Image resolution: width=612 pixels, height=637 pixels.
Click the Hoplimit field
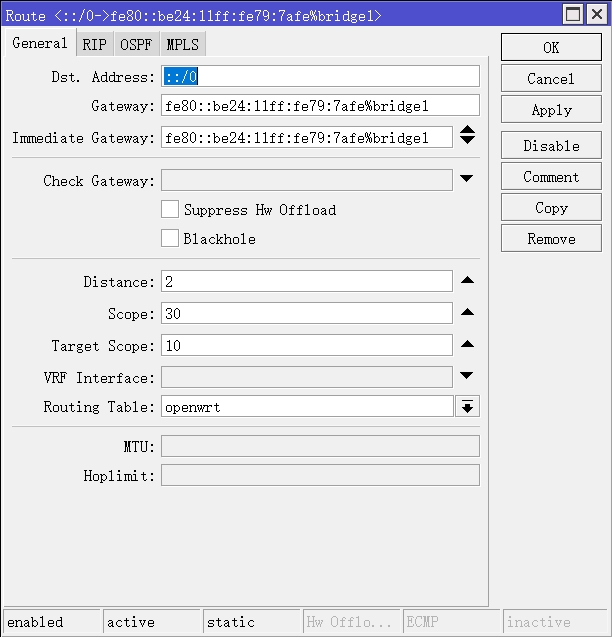click(x=320, y=475)
